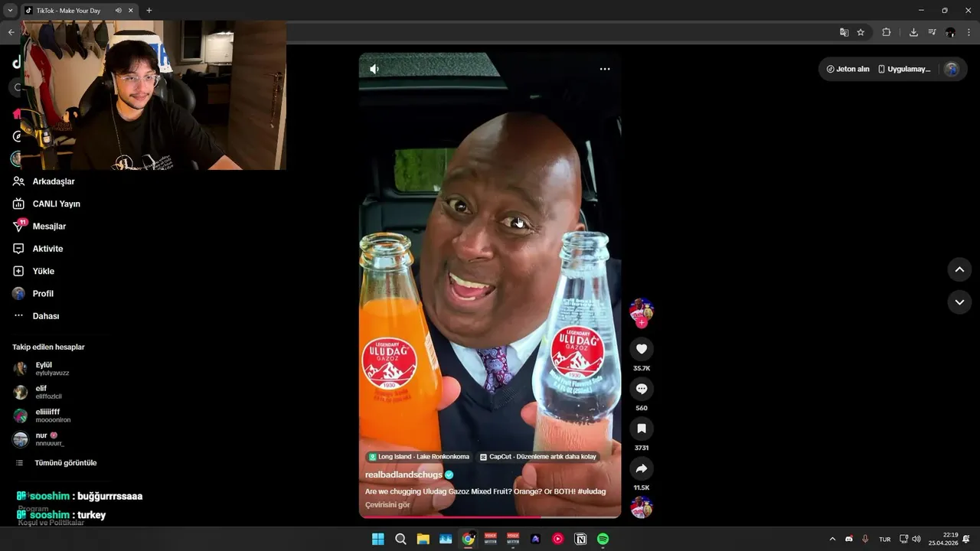Open Chrome profile avatar
Image resolution: width=980 pixels, height=551 pixels.
tap(950, 32)
